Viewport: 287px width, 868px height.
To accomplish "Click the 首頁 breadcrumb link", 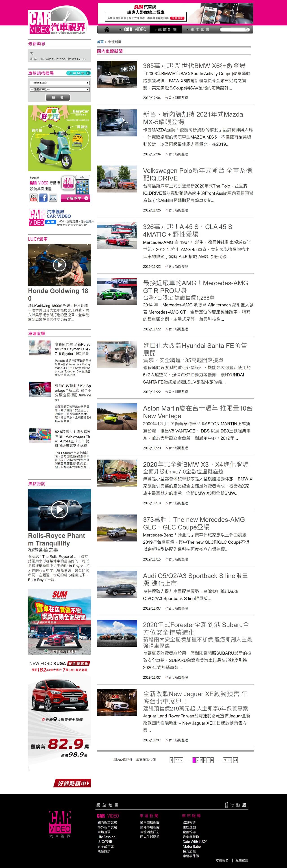I will (x=100, y=42).
